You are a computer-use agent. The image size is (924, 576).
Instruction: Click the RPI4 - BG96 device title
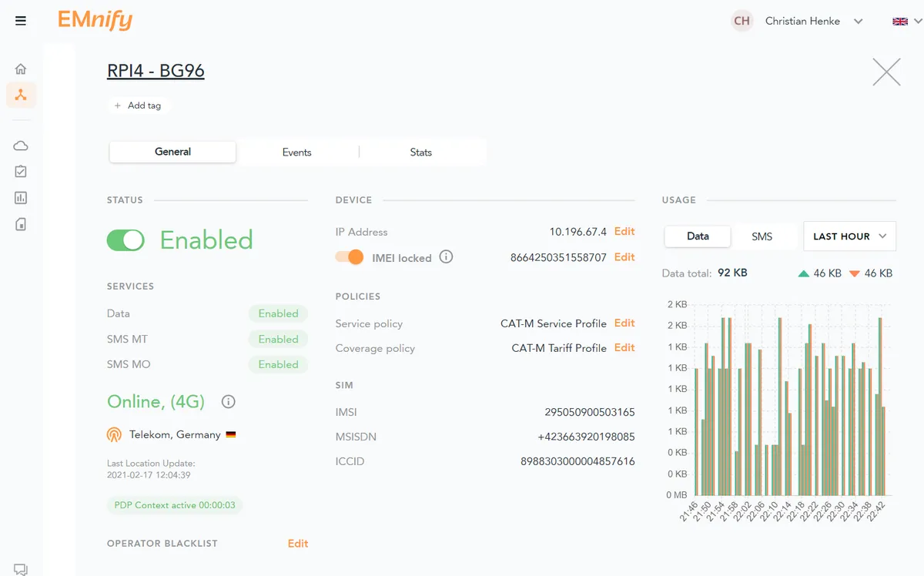pos(156,71)
